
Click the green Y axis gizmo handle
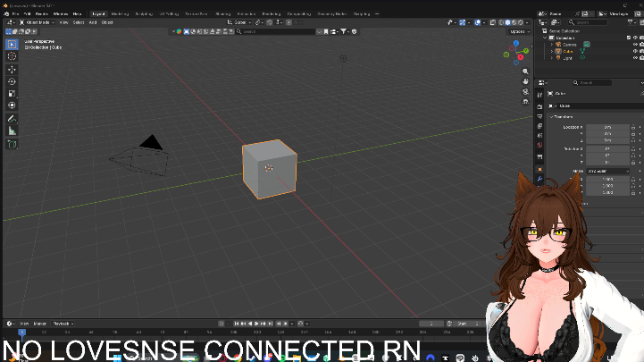pyautogui.click(x=526, y=51)
